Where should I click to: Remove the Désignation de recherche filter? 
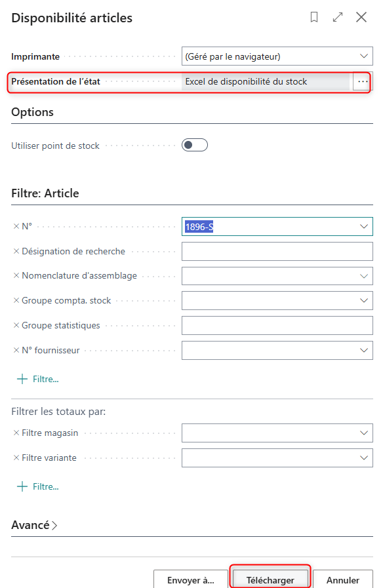click(16, 251)
